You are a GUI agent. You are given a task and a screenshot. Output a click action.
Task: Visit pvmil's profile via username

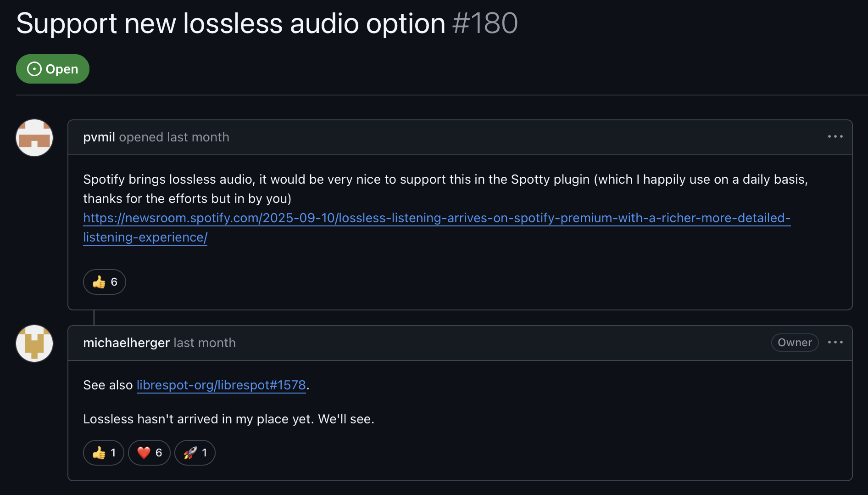[x=99, y=137]
